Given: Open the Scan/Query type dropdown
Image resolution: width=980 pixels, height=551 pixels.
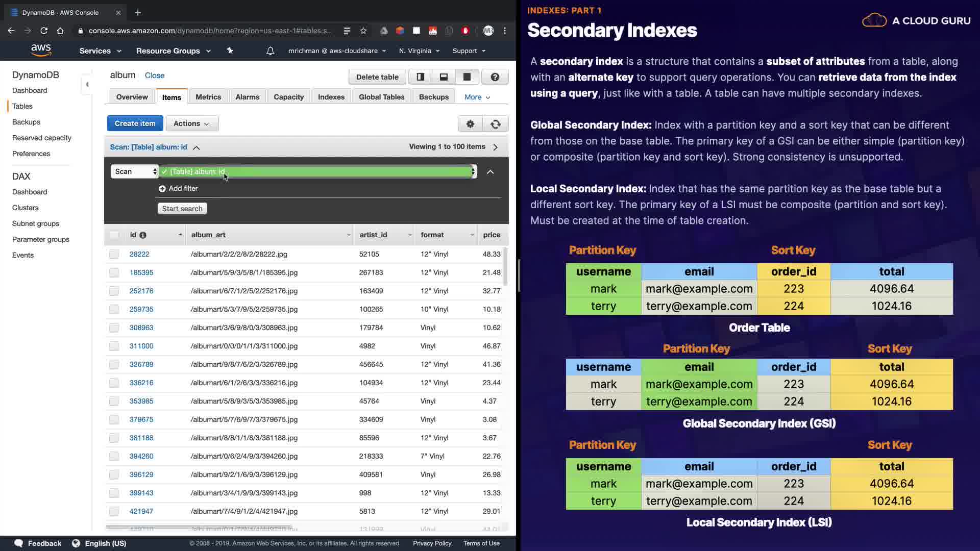Looking at the screenshot, I should (135, 171).
